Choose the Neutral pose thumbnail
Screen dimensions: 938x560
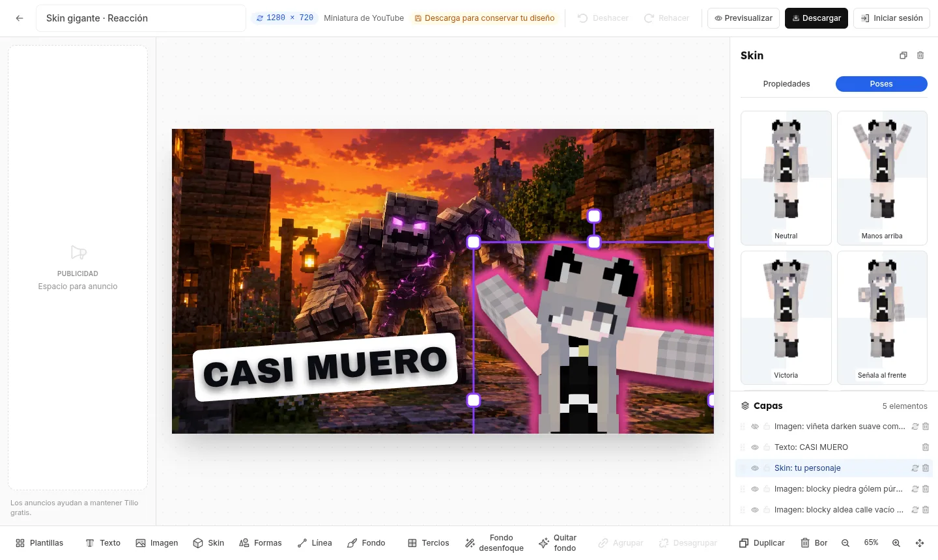786,178
